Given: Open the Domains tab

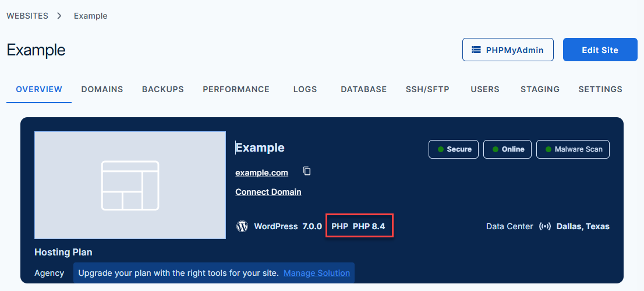Looking at the screenshot, I should (102, 89).
